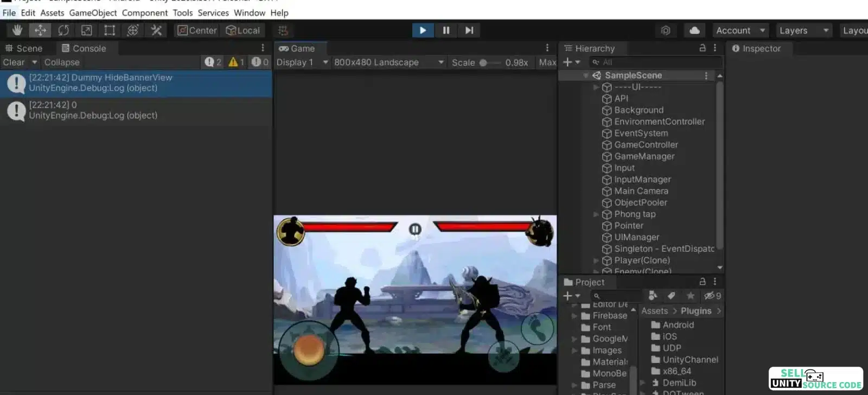Screen dimensions: 868x395
Task: Select the Hand tool in the toolbar
Action: pos(17,30)
